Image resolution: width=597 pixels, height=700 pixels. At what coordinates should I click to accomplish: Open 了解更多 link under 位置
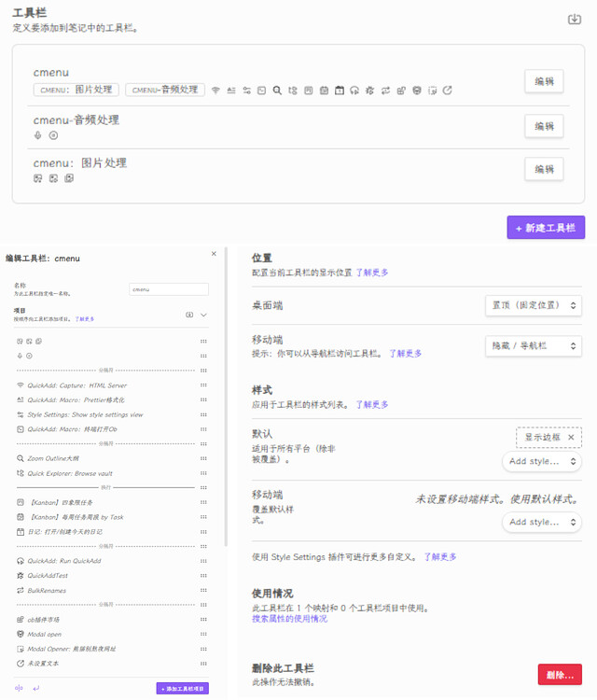click(x=372, y=273)
